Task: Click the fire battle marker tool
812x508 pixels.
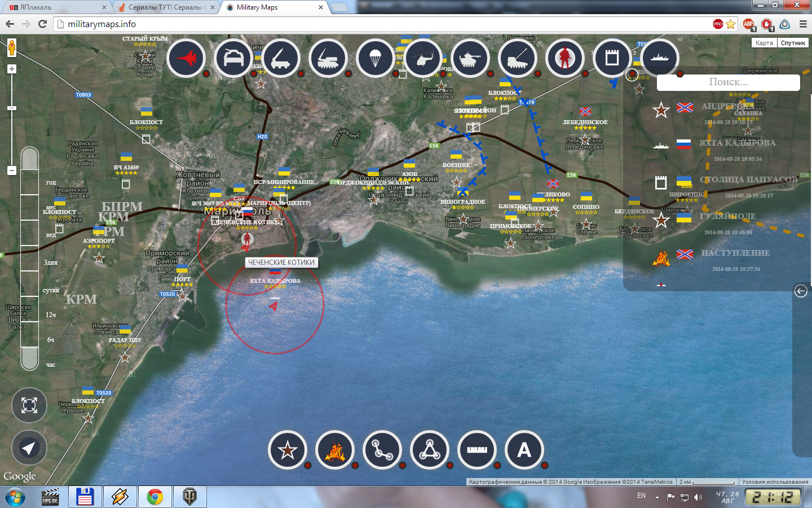Action: 335,450
